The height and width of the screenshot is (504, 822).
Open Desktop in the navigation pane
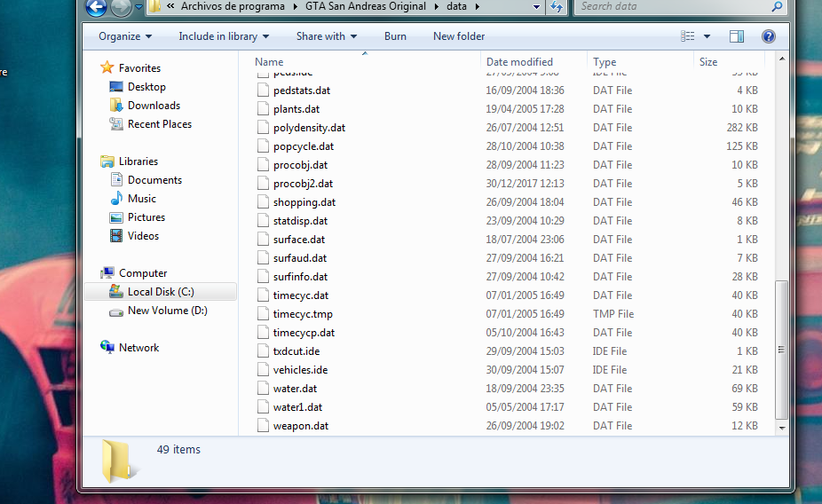click(x=146, y=87)
